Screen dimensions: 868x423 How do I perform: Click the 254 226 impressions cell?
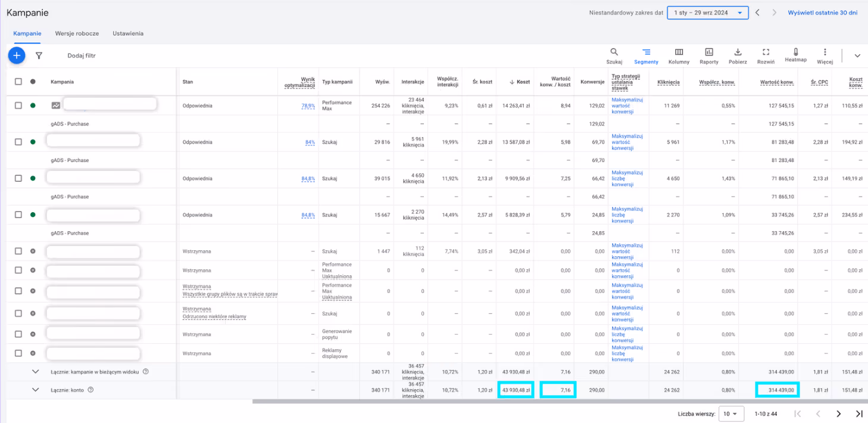[380, 105]
